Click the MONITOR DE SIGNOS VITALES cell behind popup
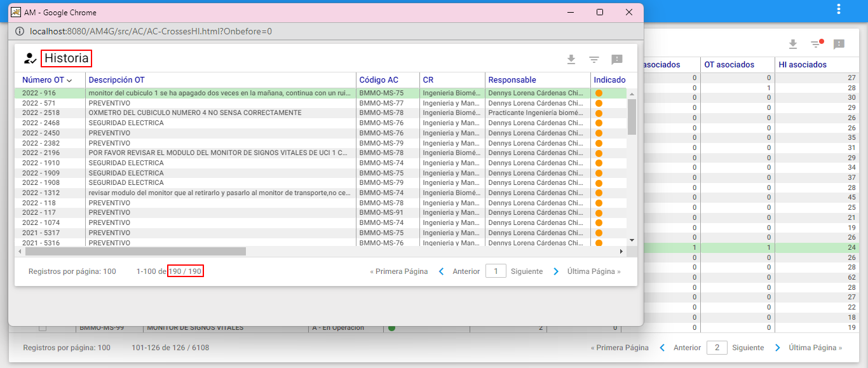The image size is (868, 368). point(195,328)
